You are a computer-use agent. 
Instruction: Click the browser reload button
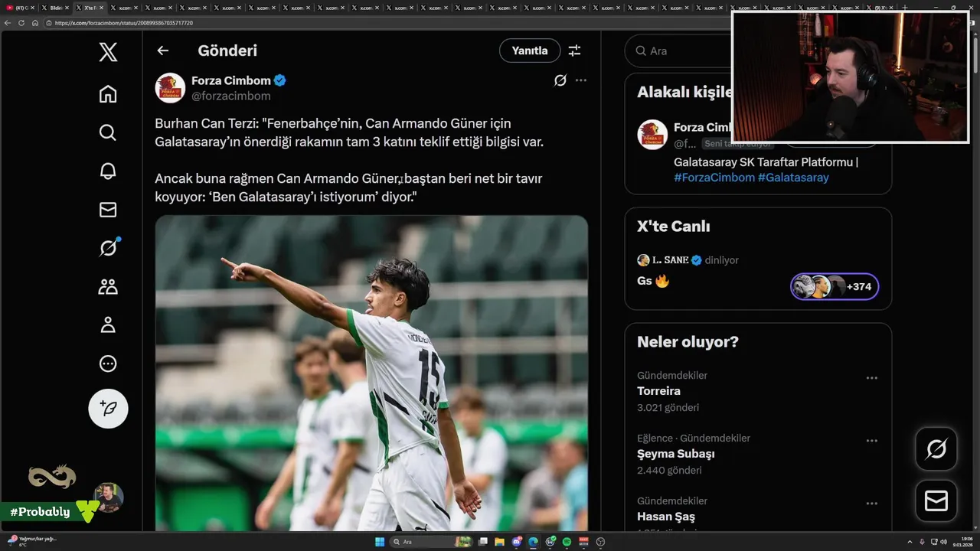[x=21, y=23]
